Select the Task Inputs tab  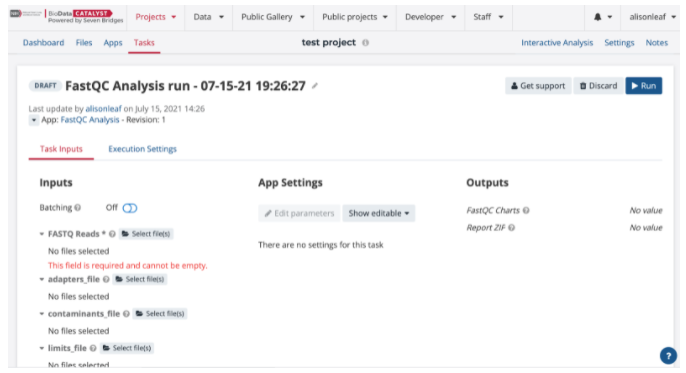click(61, 149)
